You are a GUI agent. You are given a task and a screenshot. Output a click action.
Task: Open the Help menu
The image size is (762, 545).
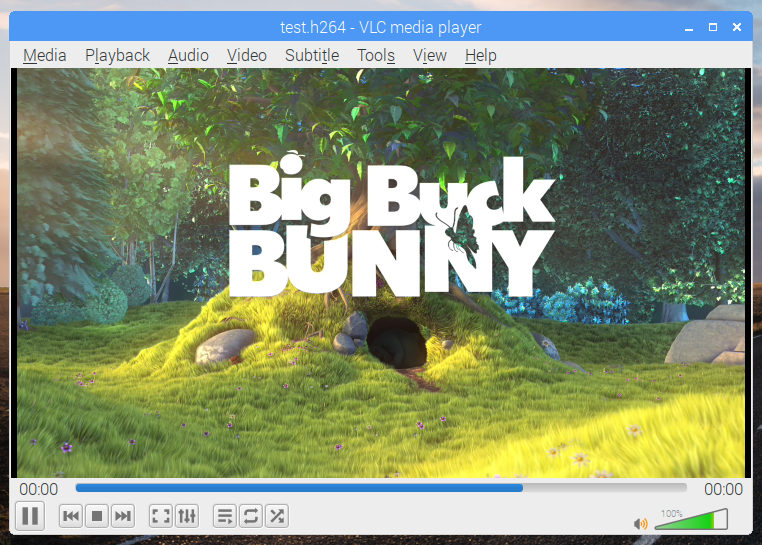[x=480, y=55]
